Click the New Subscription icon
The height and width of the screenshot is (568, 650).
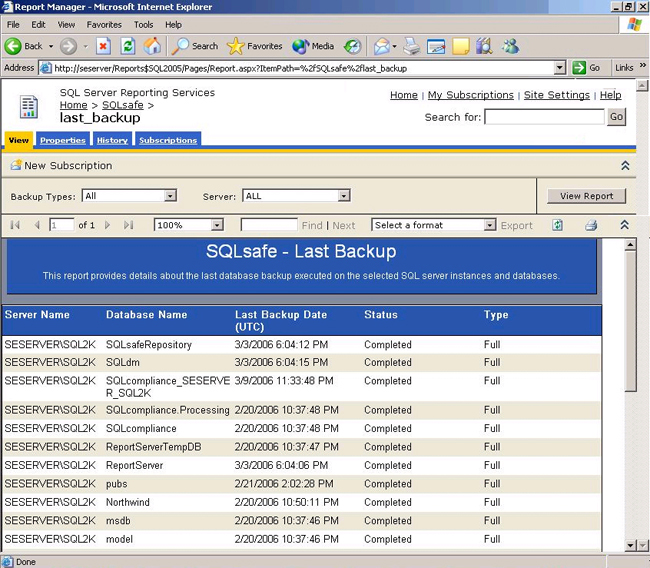tap(16, 165)
